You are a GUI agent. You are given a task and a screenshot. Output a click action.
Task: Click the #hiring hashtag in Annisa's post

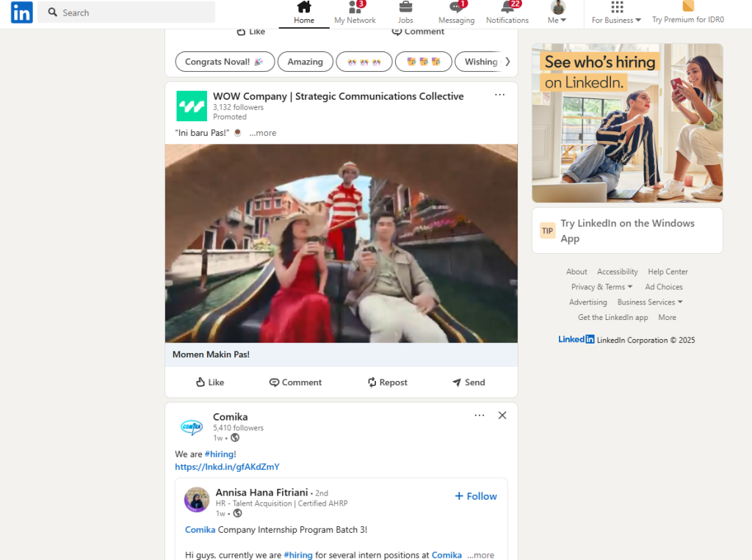(298, 555)
